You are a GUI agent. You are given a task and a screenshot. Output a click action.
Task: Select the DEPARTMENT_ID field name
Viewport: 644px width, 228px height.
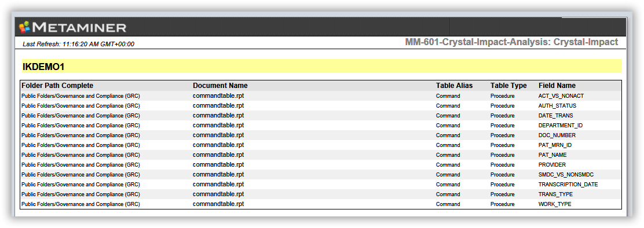click(560, 126)
